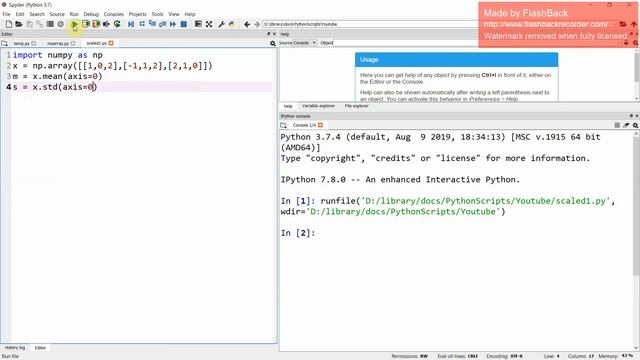Open the file list browser in Editor tabs

coord(4,43)
